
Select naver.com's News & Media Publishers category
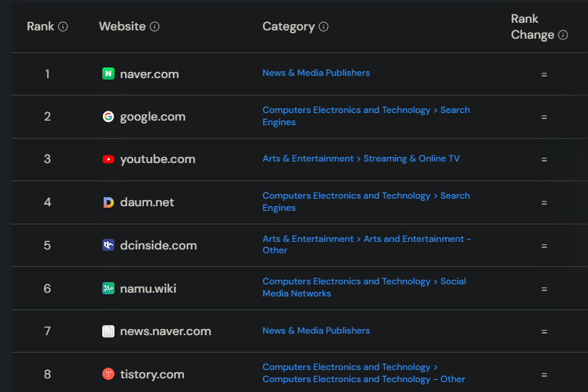click(x=316, y=73)
